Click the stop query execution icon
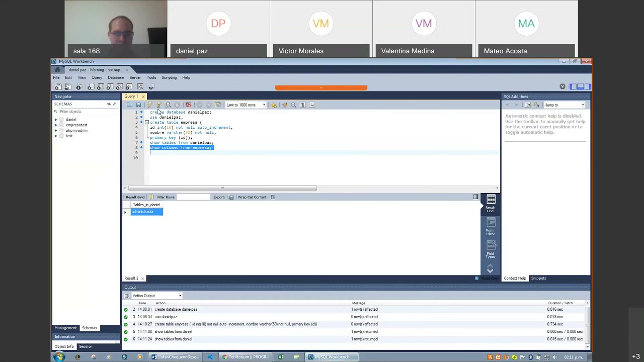Image resolution: width=644 pixels, height=362 pixels. click(177, 105)
